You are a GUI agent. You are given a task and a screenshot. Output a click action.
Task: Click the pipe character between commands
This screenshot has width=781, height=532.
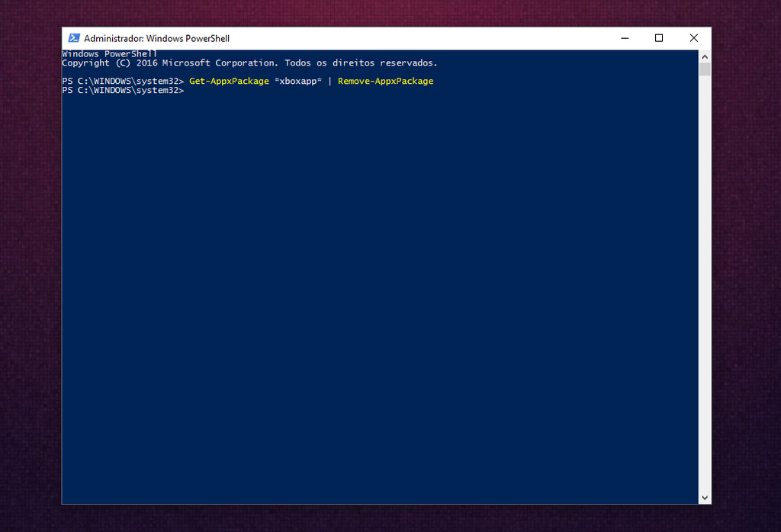[x=329, y=81]
